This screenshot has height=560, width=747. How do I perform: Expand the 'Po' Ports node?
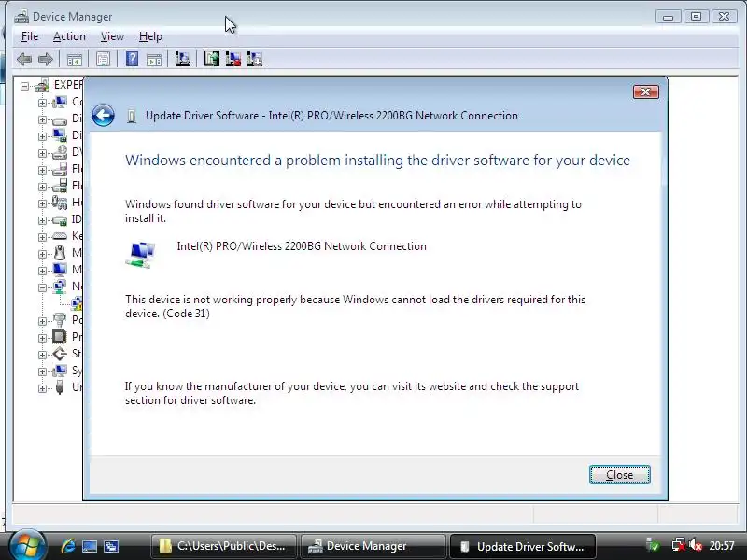(42, 321)
